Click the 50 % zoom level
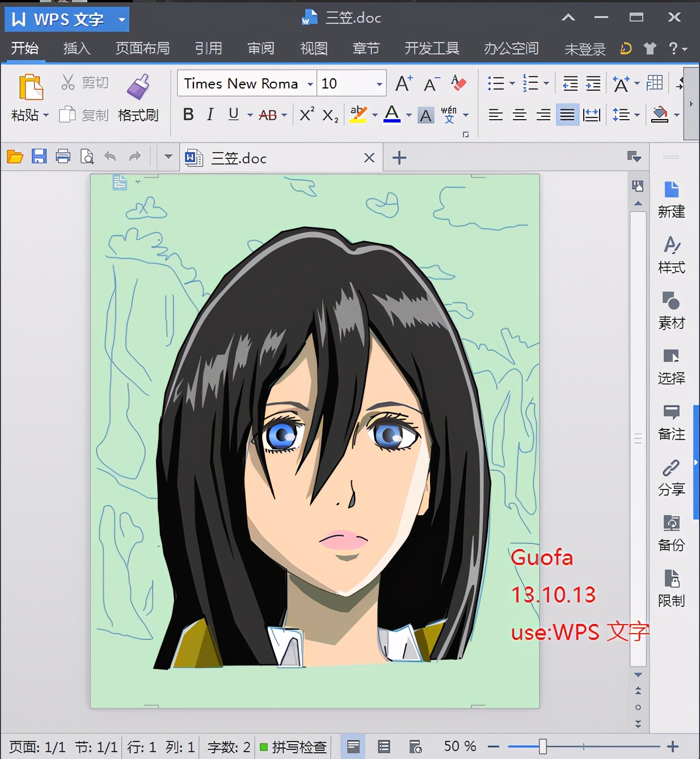The width and height of the screenshot is (700, 759). [460, 747]
